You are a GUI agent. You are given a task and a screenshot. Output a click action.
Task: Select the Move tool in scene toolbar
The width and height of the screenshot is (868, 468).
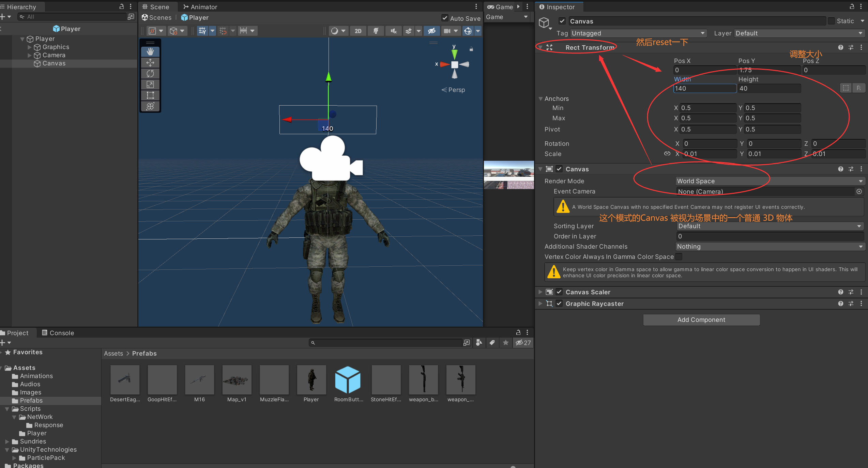pyautogui.click(x=150, y=63)
